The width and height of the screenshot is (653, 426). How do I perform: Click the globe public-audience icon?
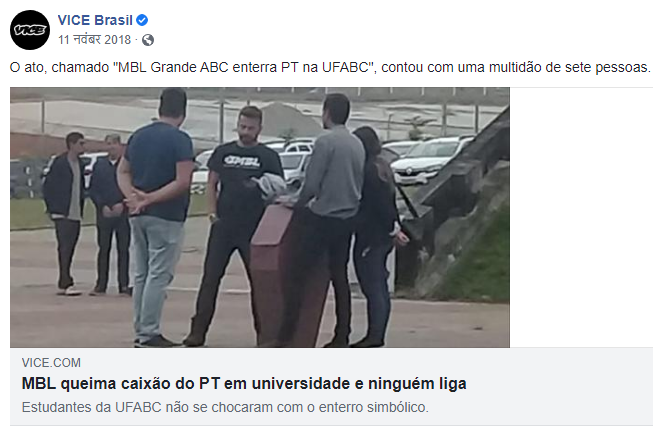pos(148,40)
